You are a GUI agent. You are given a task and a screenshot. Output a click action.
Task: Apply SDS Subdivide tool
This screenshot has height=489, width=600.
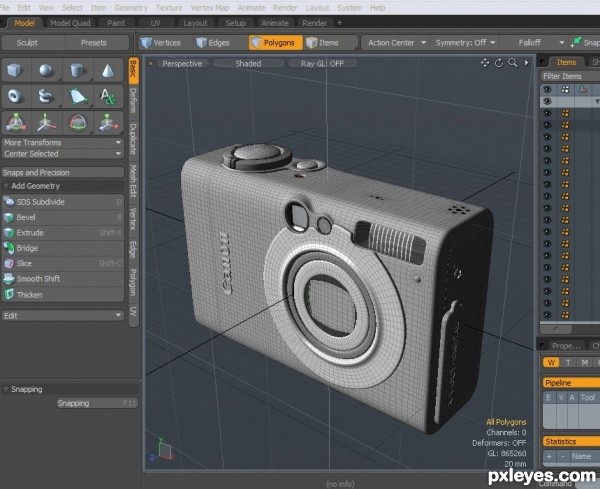pyautogui.click(x=63, y=202)
